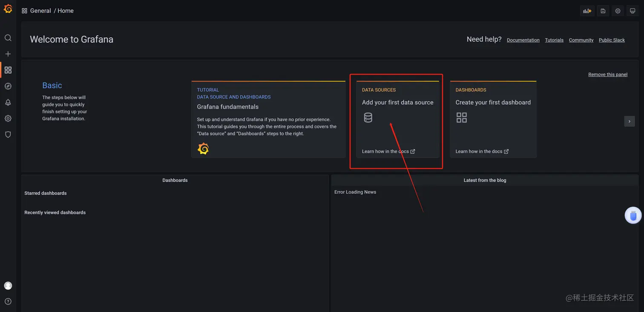
Task: Open the Server Admin shield icon
Action: [8, 135]
